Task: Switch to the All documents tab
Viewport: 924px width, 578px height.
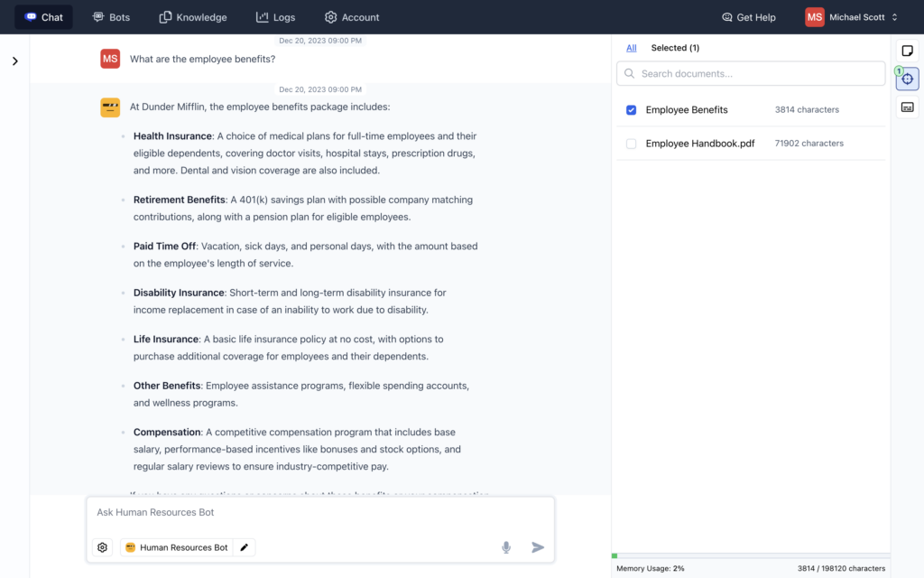Action: click(631, 47)
